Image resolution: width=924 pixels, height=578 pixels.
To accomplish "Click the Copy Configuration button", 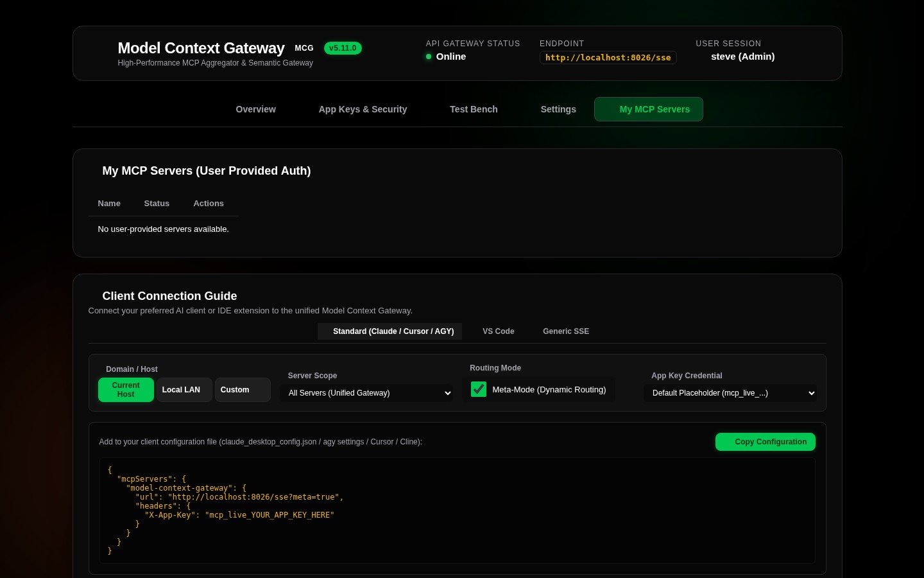I will (766, 442).
